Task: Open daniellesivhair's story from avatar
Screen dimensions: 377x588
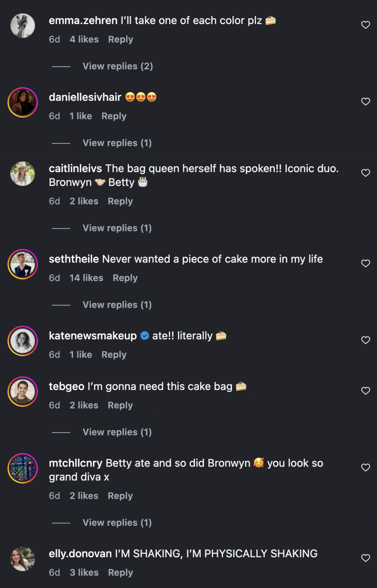Action: tap(23, 102)
